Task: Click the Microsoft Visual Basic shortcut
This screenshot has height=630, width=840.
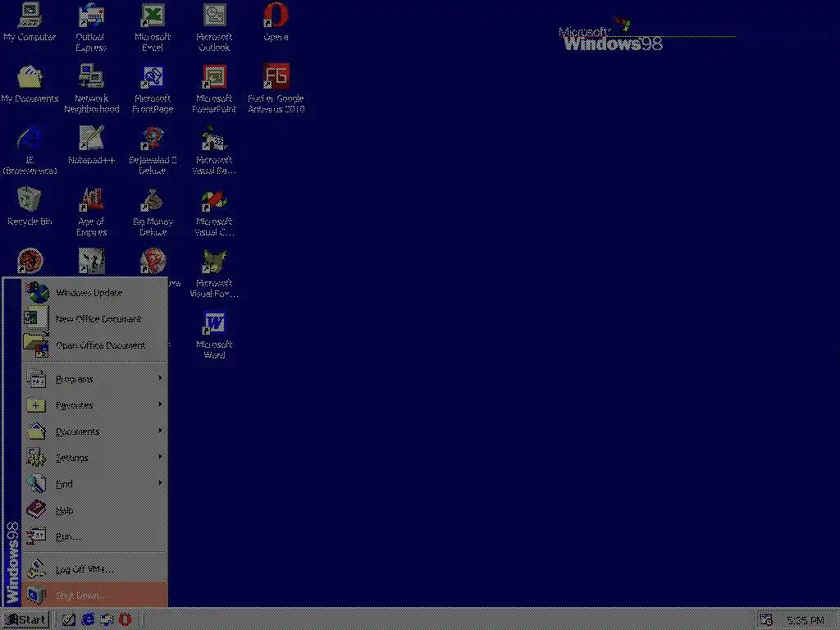Action: (214, 151)
